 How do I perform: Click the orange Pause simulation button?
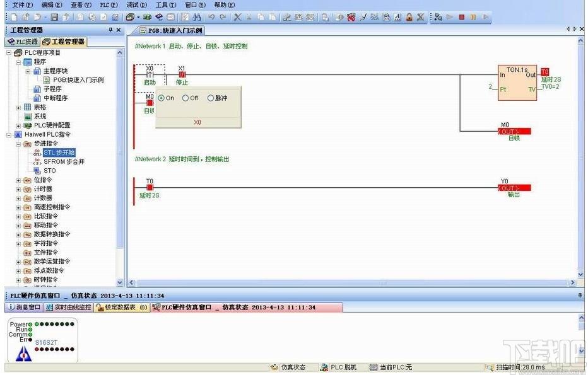473,17
